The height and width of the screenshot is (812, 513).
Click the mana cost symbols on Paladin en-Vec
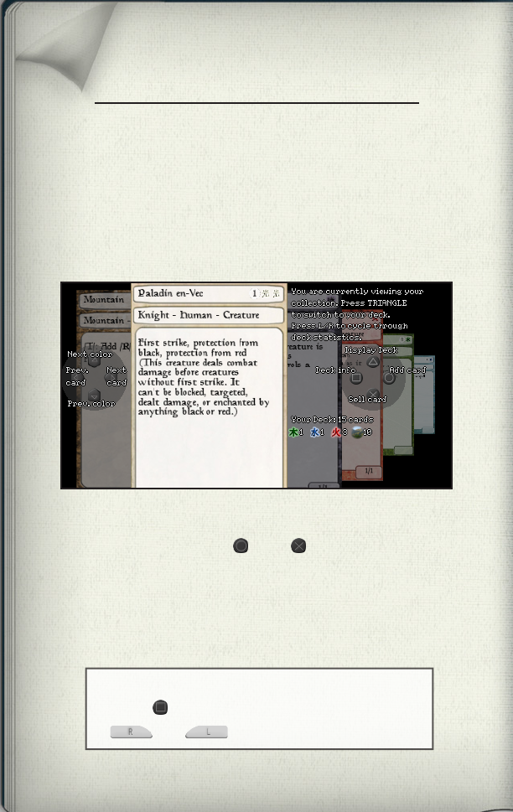coord(266,293)
